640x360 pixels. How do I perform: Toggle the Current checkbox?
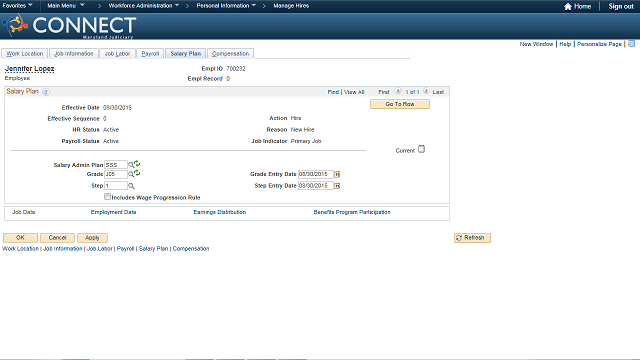[x=421, y=149]
